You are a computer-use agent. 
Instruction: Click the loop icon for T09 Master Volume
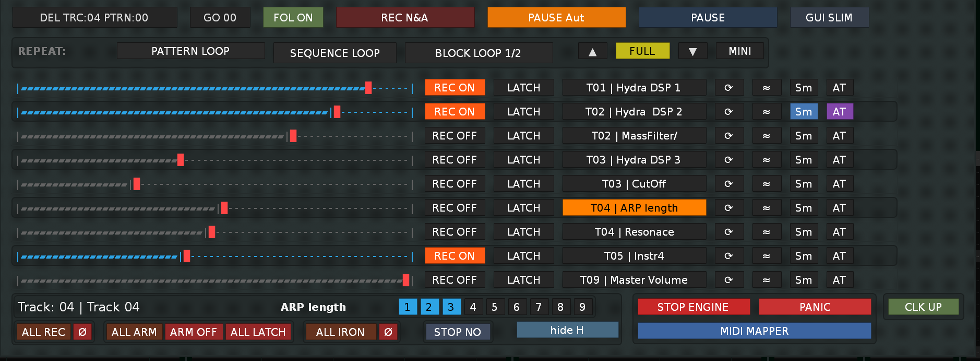[729, 280]
